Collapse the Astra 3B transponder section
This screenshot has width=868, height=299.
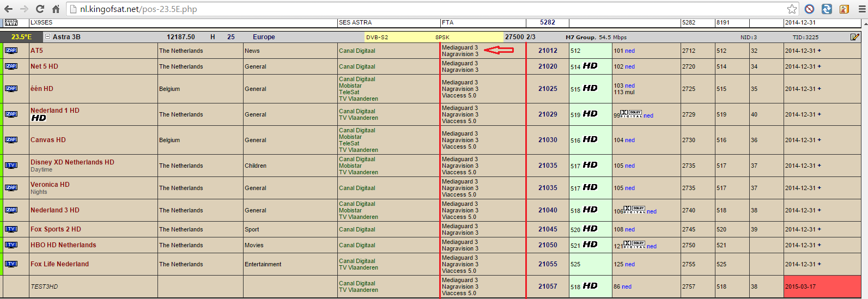[48, 36]
